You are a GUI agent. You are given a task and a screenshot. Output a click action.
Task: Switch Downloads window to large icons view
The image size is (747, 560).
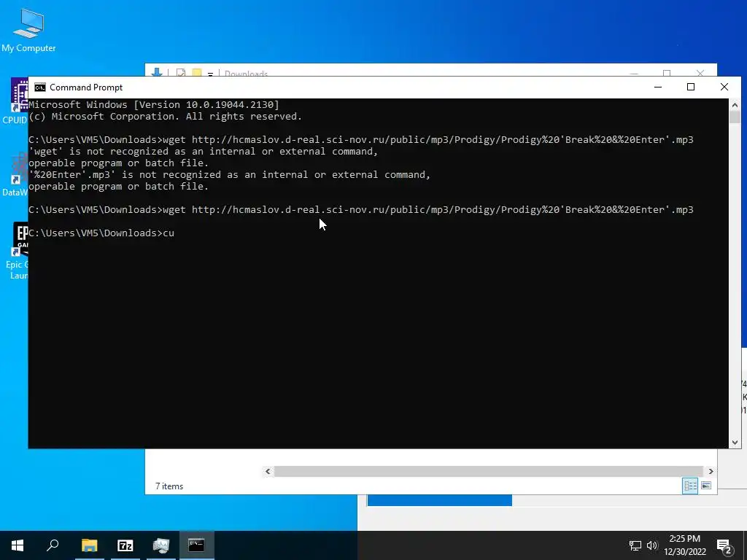tap(706, 486)
